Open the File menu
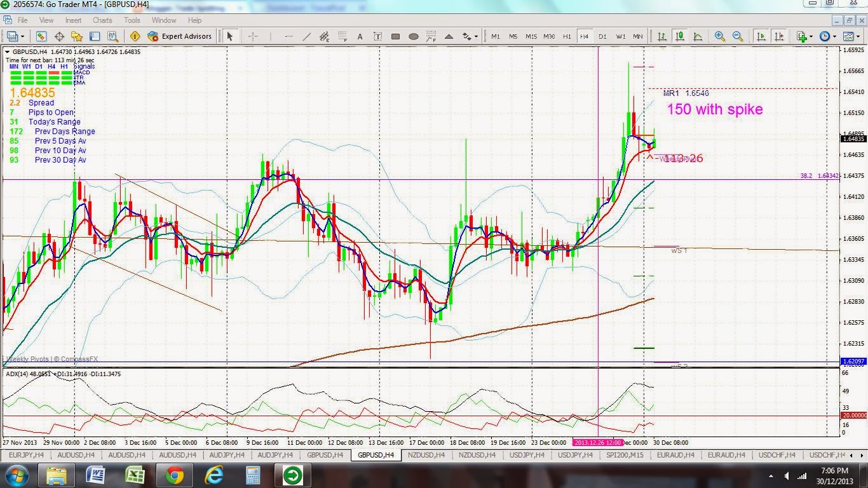 pyautogui.click(x=22, y=20)
